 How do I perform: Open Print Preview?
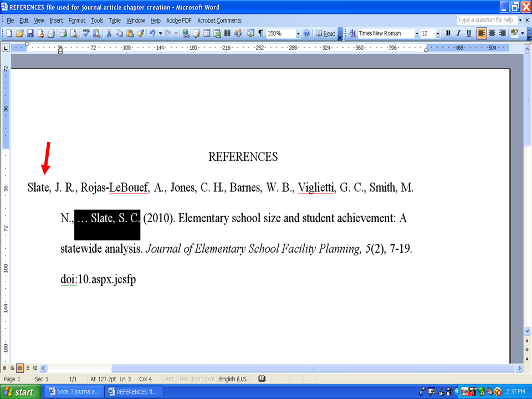pos(74,33)
